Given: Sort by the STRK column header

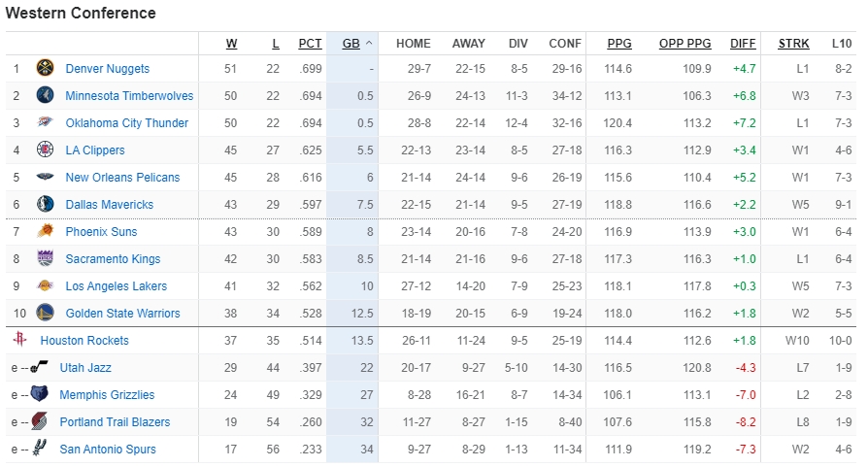Looking at the screenshot, I should tap(793, 44).
